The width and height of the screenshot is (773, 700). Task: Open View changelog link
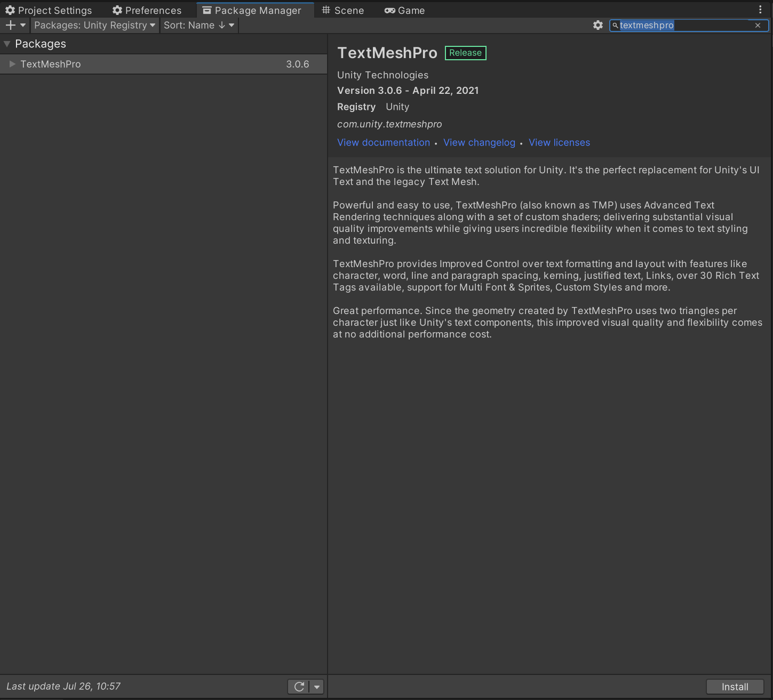479,142
